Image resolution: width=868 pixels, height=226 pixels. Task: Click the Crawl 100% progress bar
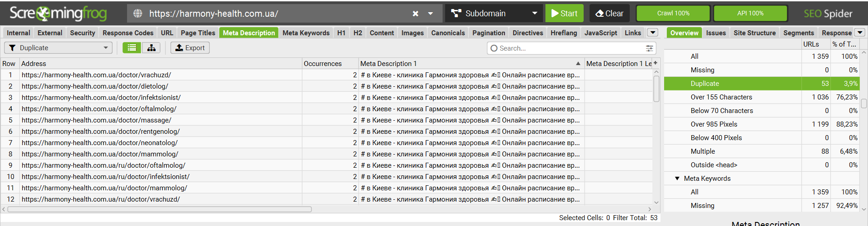coord(673,14)
